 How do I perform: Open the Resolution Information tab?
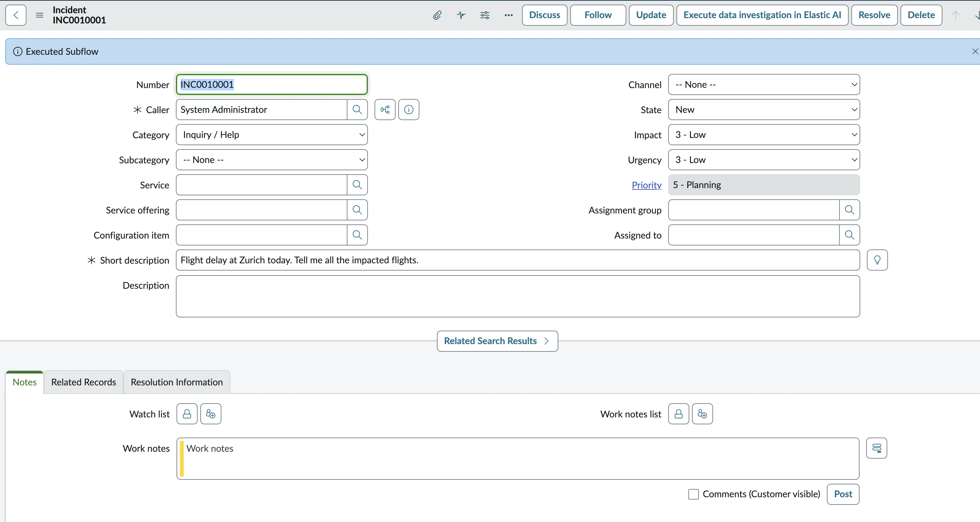[177, 382]
